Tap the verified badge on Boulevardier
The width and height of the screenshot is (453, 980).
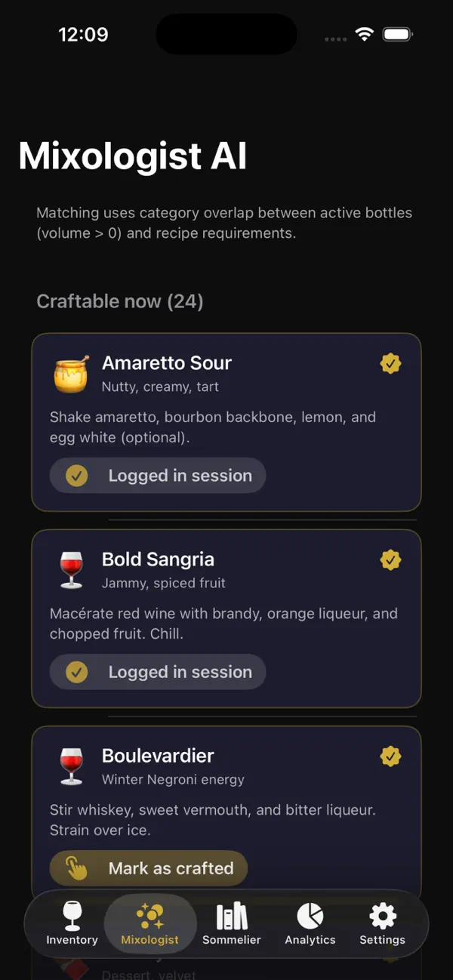pyautogui.click(x=390, y=757)
